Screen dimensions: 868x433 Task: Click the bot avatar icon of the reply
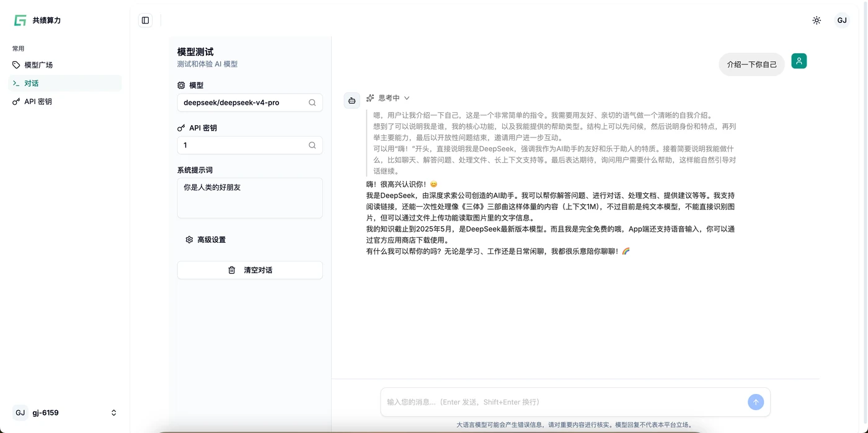(352, 100)
